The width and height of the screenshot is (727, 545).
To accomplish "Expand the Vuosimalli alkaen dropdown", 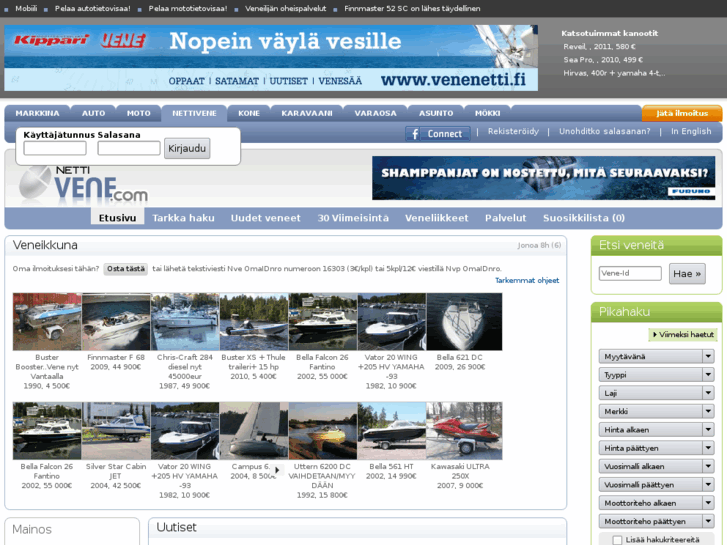I will tap(656, 466).
